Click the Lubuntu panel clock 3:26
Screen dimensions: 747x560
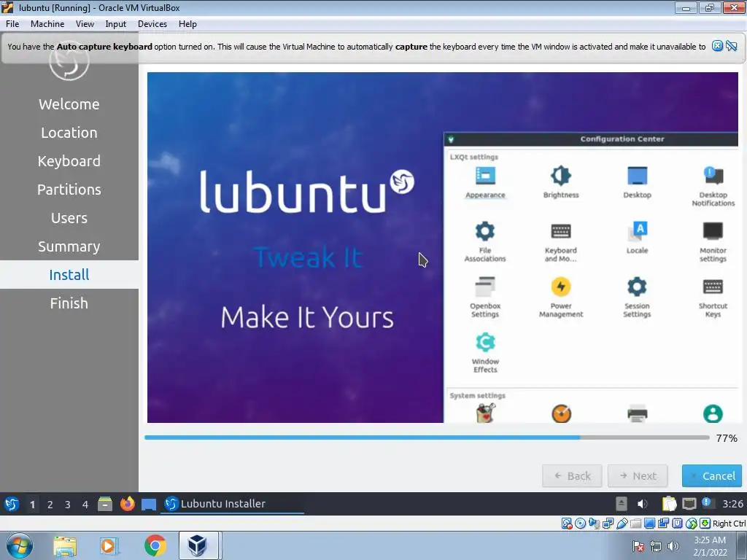point(732,504)
